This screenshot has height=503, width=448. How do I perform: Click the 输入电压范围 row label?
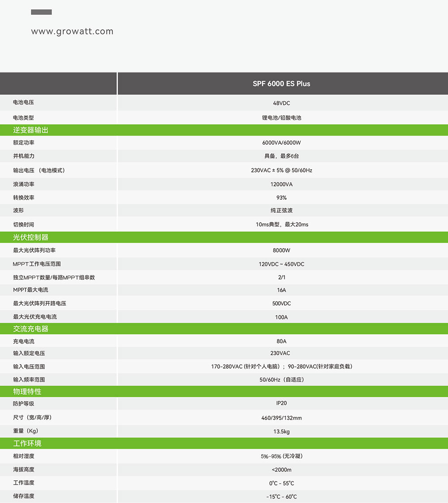[29, 367]
